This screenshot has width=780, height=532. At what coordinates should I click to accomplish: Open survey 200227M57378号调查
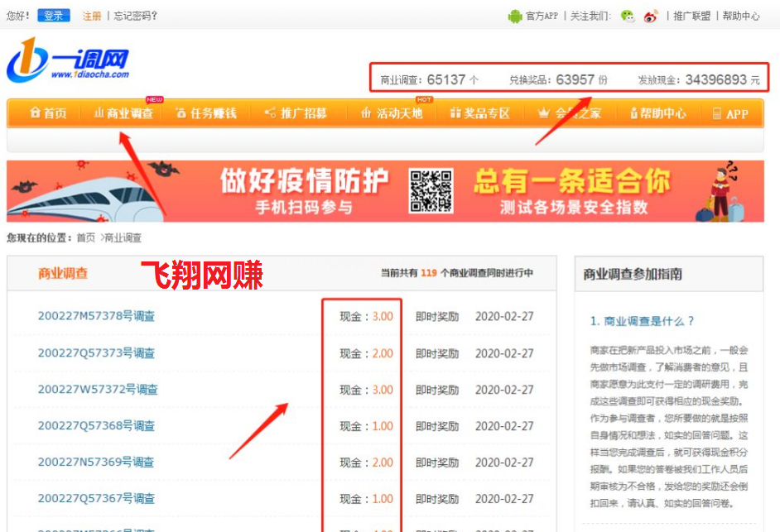[95, 315]
